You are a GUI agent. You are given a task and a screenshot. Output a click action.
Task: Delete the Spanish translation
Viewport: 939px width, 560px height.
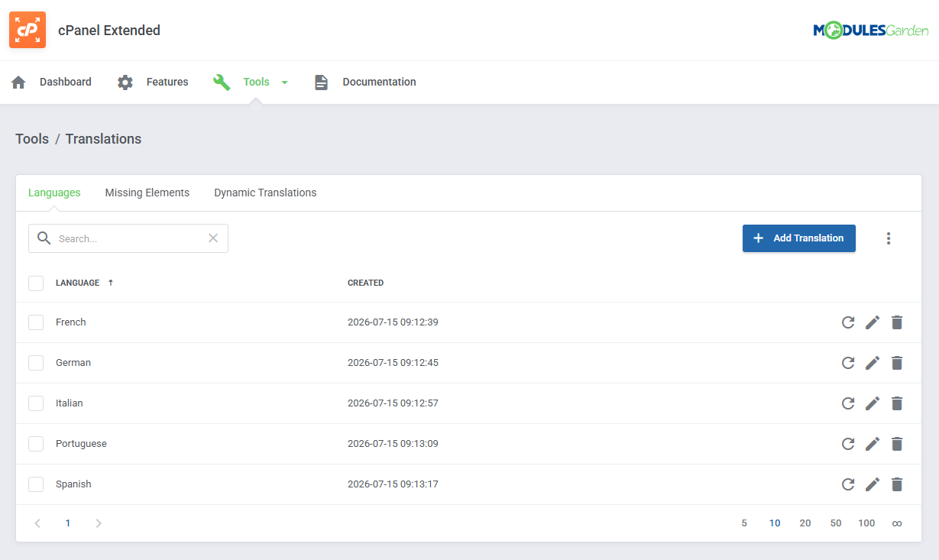897,484
